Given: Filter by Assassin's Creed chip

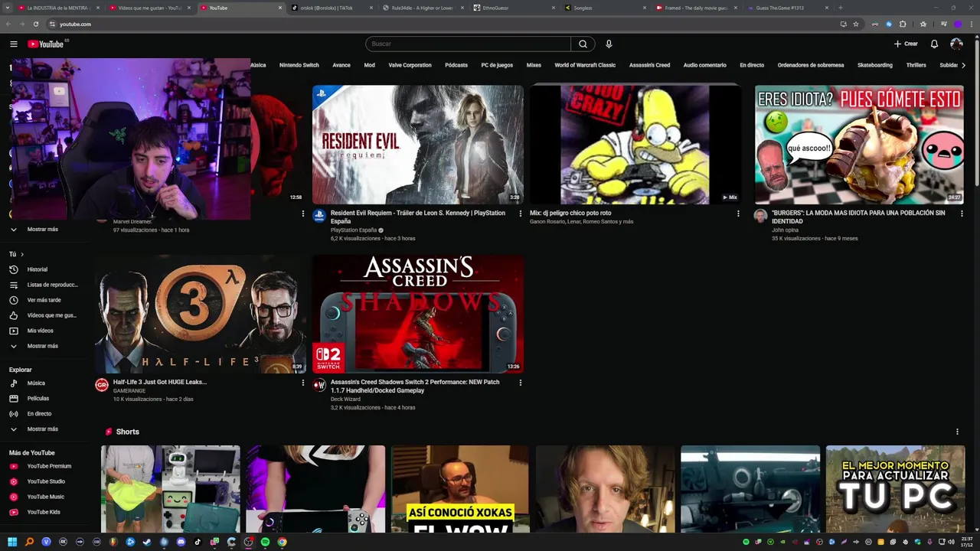Looking at the screenshot, I should pos(649,65).
